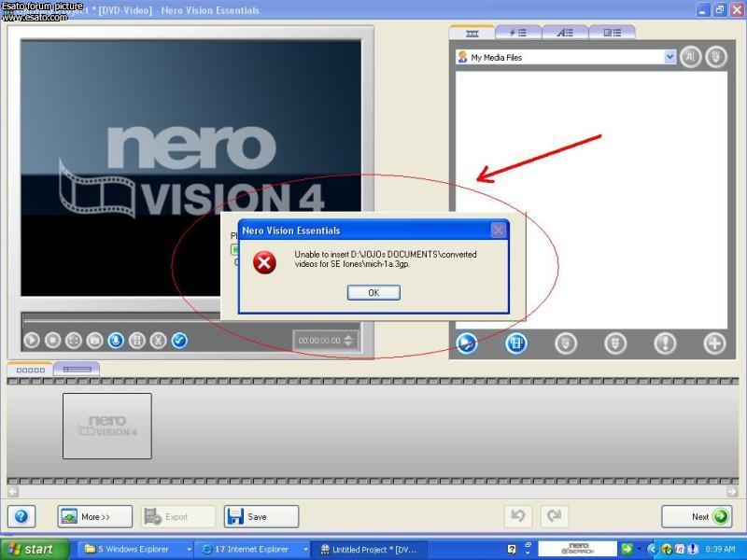This screenshot has height=560, width=747.
Task: Click the 00:00:00:00 timecode field
Action: pyautogui.click(x=319, y=341)
